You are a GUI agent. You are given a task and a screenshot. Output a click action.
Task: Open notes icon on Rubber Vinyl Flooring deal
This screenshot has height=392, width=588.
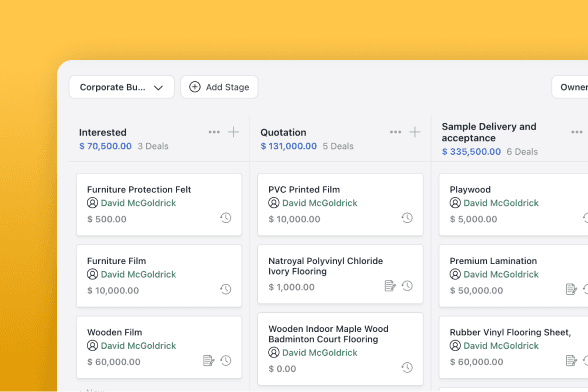pos(571,360)
